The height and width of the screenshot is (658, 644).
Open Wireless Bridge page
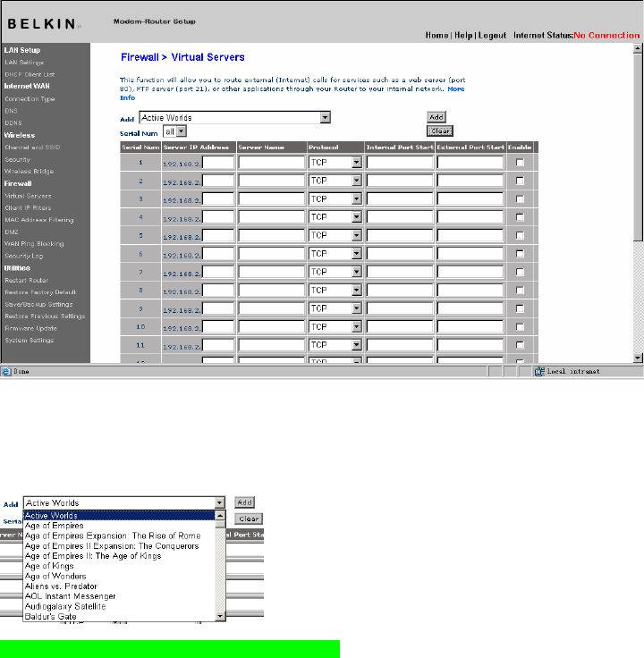click(29, 172)
